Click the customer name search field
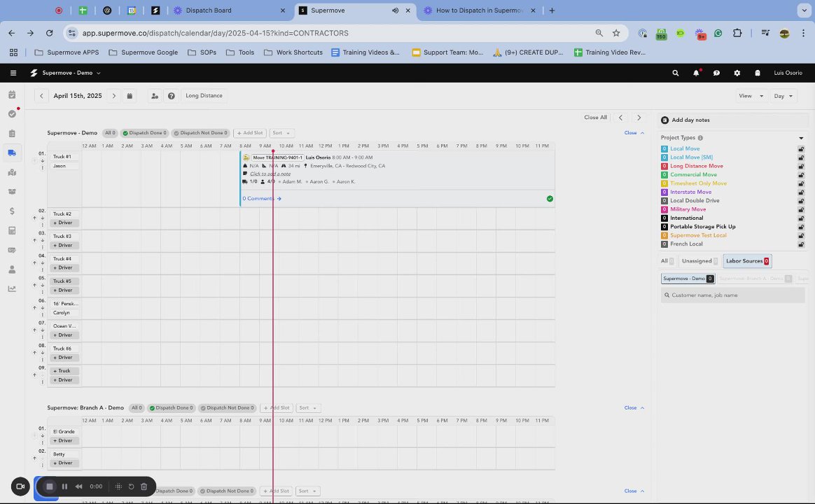The width and height of the screenshot is (815, 504). pos(733,295)
